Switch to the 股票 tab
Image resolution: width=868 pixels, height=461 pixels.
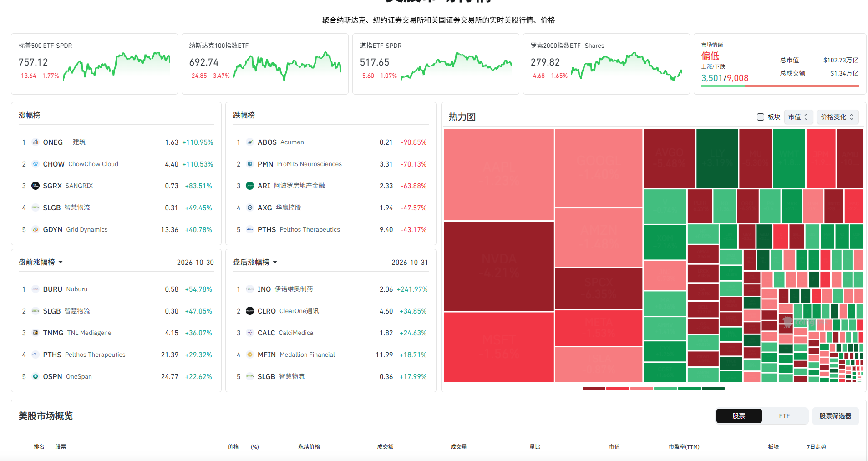pos(739,416)
